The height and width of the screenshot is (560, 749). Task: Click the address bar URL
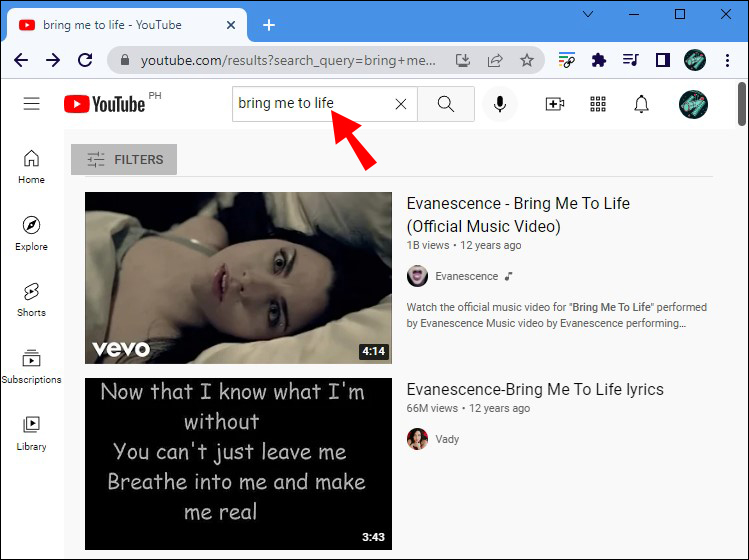288,61
